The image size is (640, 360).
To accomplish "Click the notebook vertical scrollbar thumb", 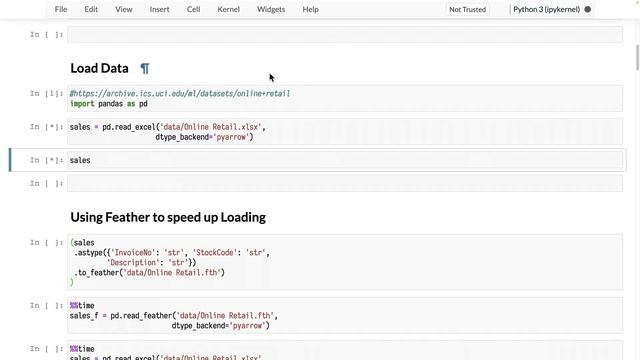I will [x=637, y=57].
